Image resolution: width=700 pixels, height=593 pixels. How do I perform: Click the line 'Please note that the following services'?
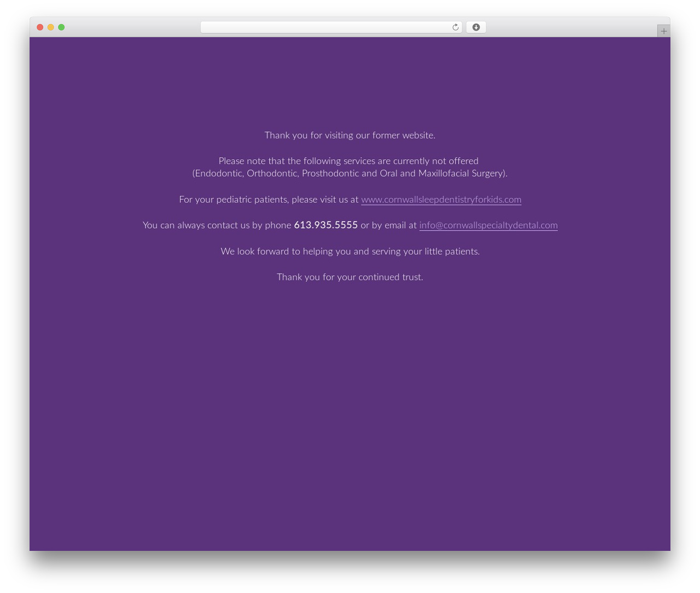click(x=348, y=161)
